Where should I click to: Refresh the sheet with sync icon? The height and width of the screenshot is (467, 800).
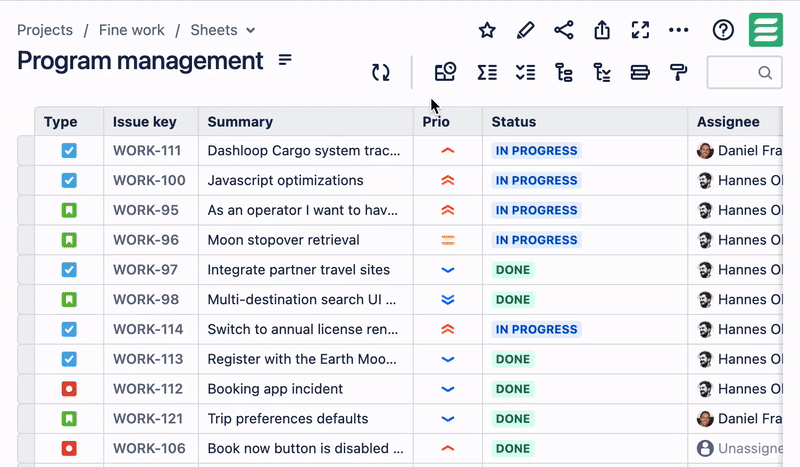[x=381, y=72]
